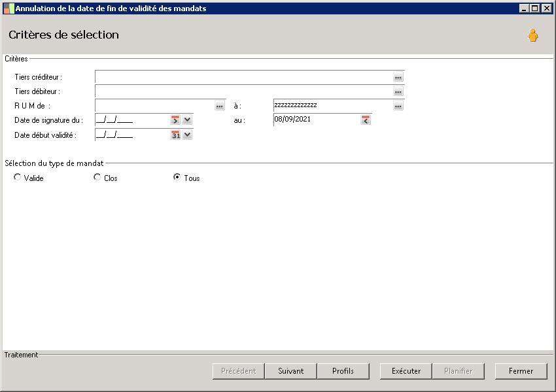Click the 'Critères de sélection' heading
This screenshot has width=556, height=392.
(64, 35)
